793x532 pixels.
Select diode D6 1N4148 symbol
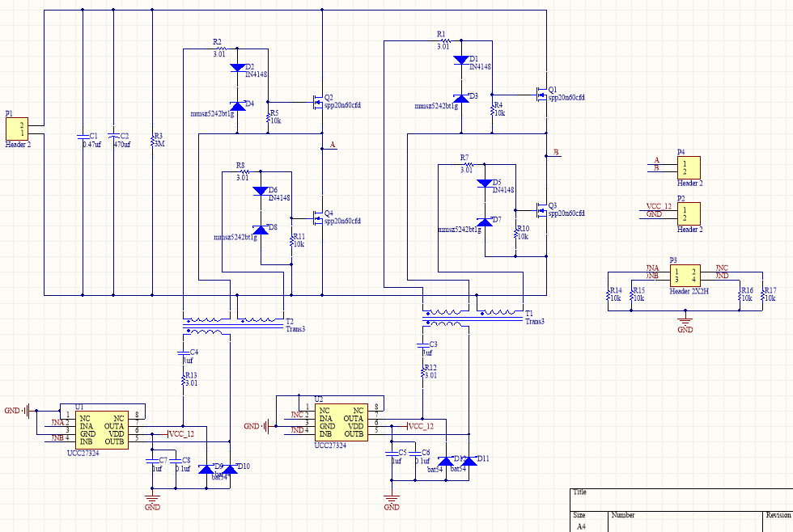[261, 191]
